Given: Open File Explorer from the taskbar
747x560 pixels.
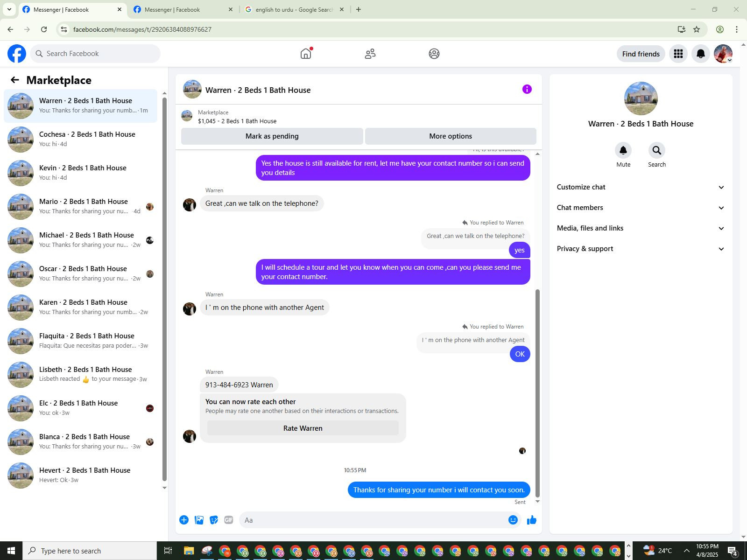Looking at the screenshot, I should tap(189, 551).
